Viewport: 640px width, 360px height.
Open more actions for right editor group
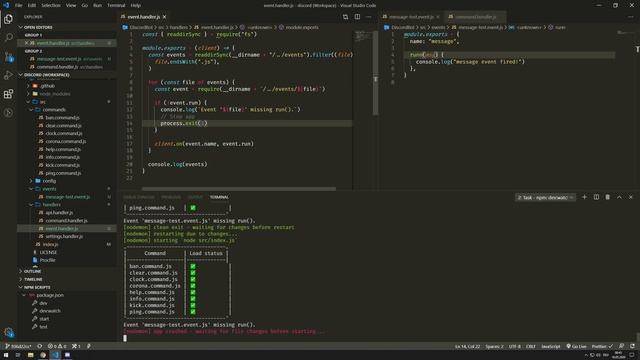[x=631, y=17]
